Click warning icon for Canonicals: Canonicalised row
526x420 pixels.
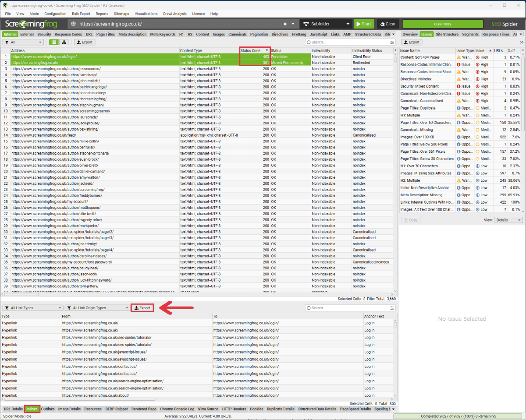(459, 101)
